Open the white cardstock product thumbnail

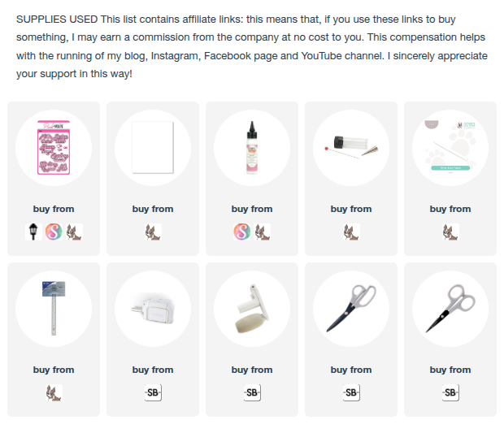[153, 148]
